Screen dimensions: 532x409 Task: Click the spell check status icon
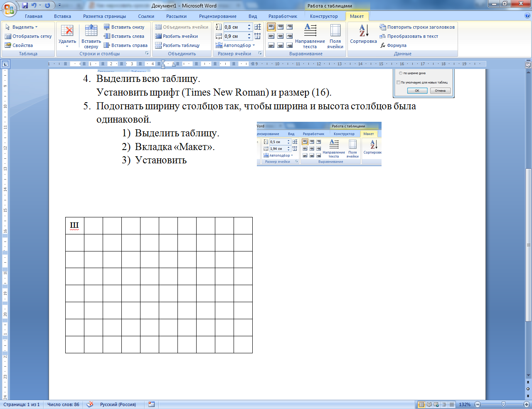(90, 404)
